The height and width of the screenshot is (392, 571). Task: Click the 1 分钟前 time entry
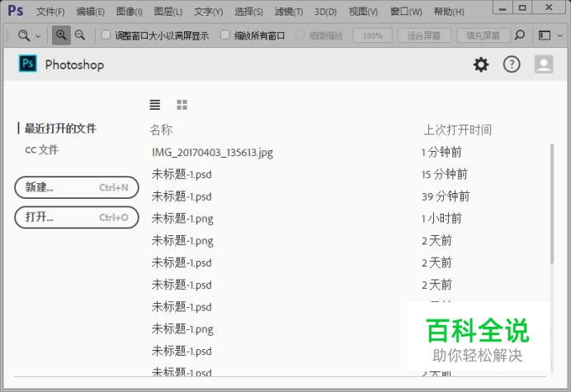point(441,152)
